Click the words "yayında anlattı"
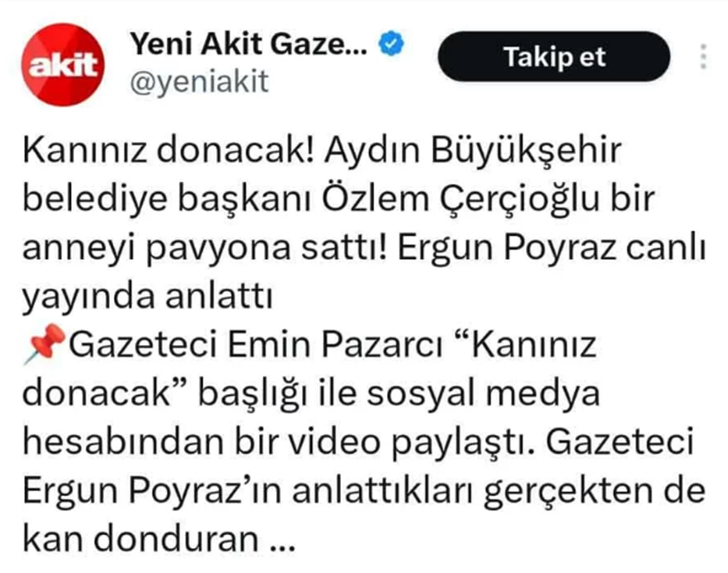The height and width of the screenshot is (573, 728). 146,297
